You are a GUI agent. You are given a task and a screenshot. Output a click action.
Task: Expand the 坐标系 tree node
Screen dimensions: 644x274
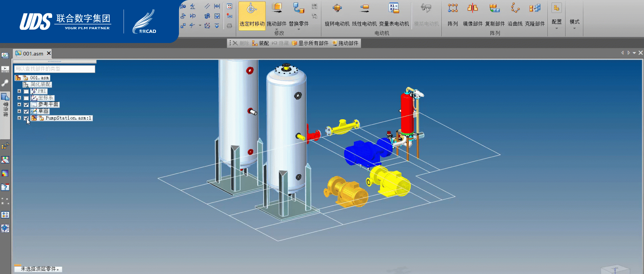(19, 98)
